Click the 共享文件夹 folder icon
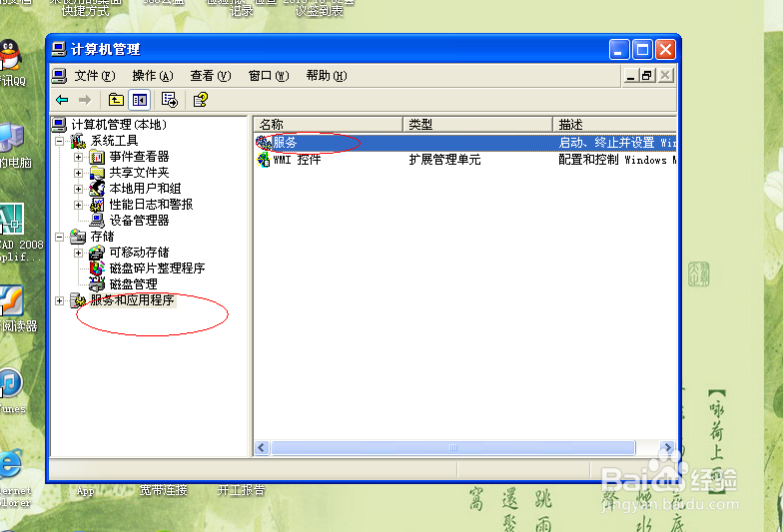This screenshot has width=783, height=532. [x=97, y=174]
